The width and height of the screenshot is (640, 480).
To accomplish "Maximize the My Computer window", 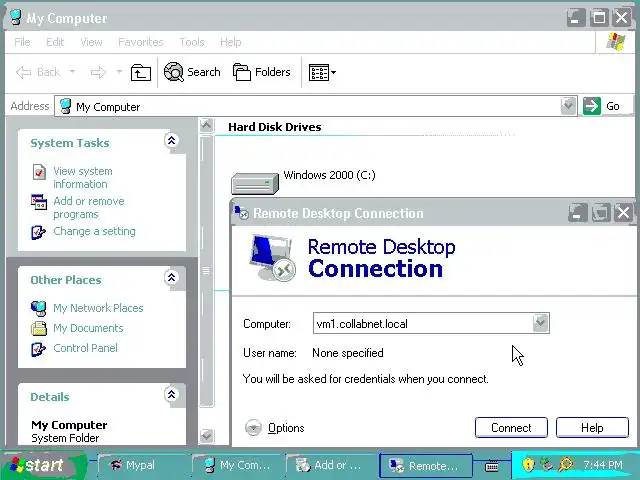I will 599,18.
